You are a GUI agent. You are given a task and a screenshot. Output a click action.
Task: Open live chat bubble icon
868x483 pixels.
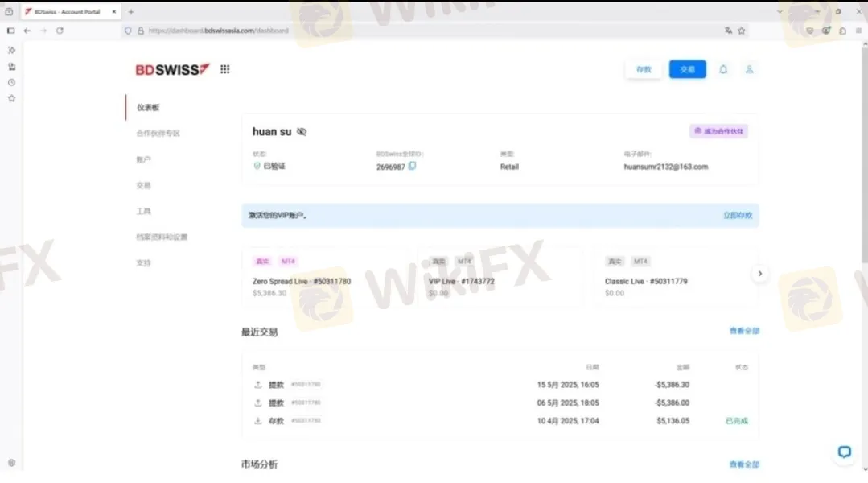(x=844, y=452)
